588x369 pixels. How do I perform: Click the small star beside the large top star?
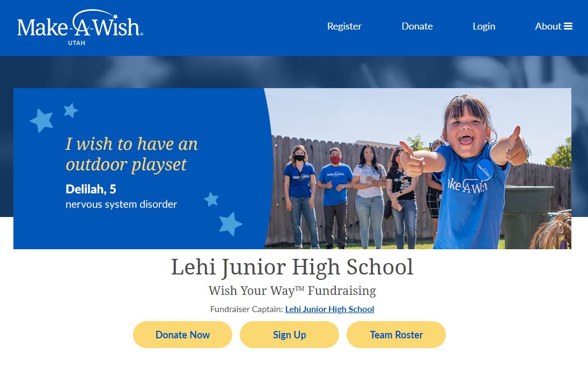click(70, 110)
